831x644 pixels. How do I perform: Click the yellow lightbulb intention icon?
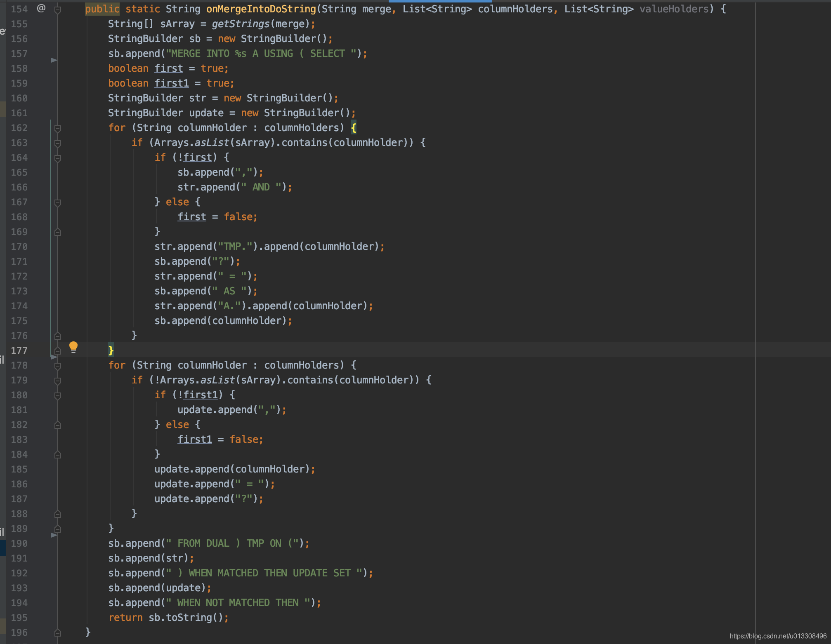click(x=73, y=347)
